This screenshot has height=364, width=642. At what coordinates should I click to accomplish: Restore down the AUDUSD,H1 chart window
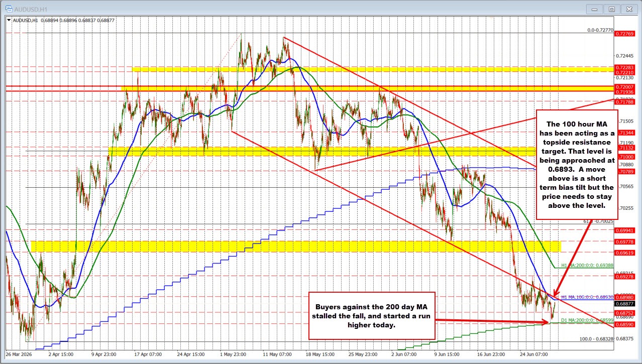(611, 9)
